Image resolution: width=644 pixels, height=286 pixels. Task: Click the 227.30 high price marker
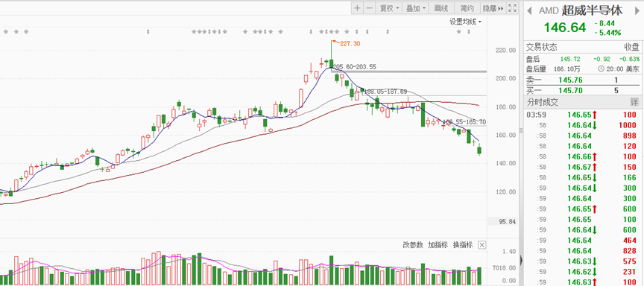pos(350,43)
